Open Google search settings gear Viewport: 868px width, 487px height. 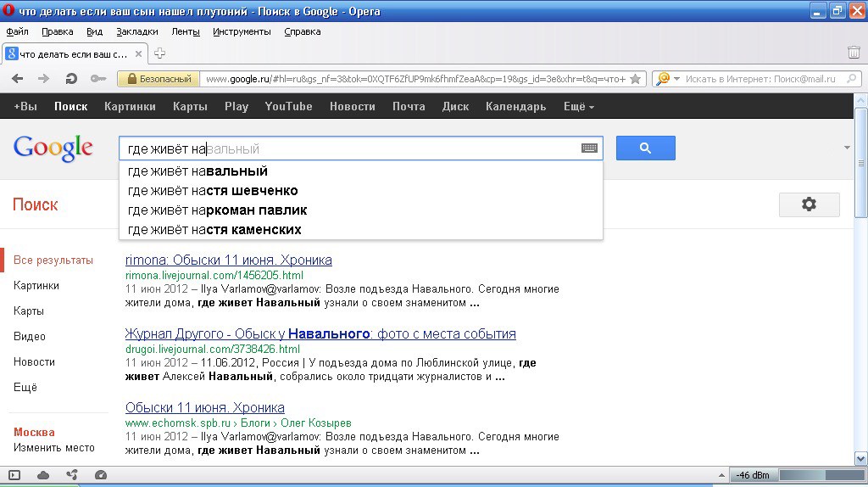[x=809, y=204]
